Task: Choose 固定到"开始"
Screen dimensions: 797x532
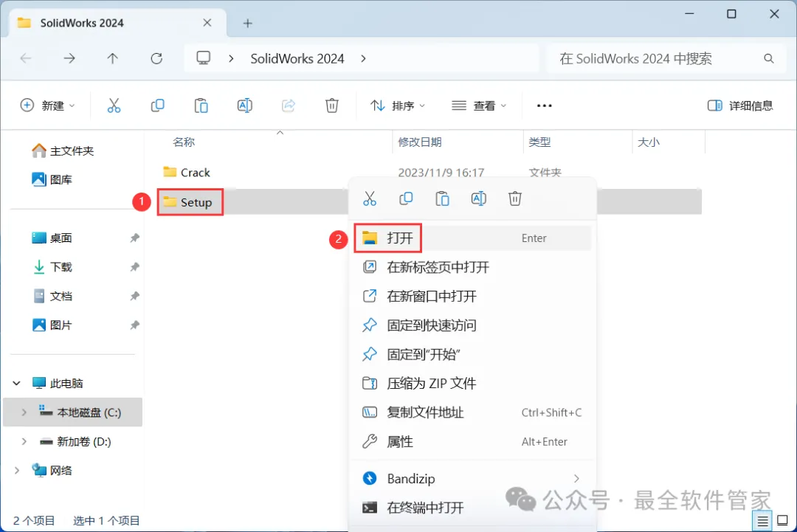Action: (473, 354)
